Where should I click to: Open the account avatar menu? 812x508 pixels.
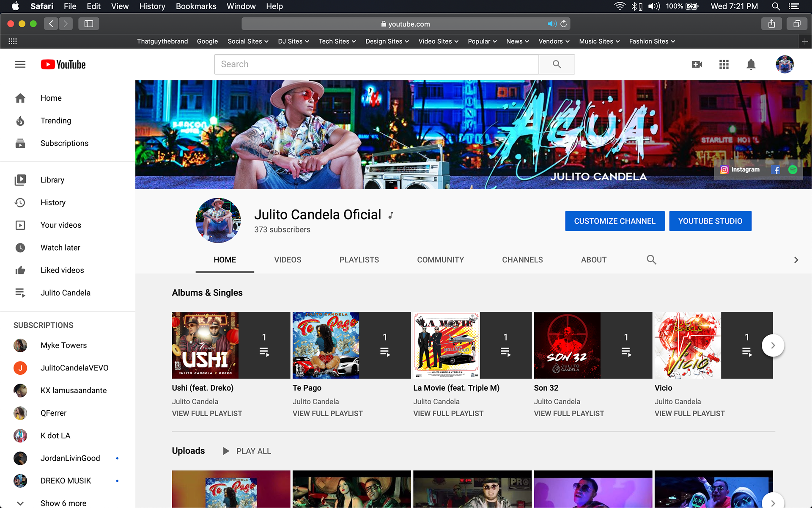click(785, 64)
